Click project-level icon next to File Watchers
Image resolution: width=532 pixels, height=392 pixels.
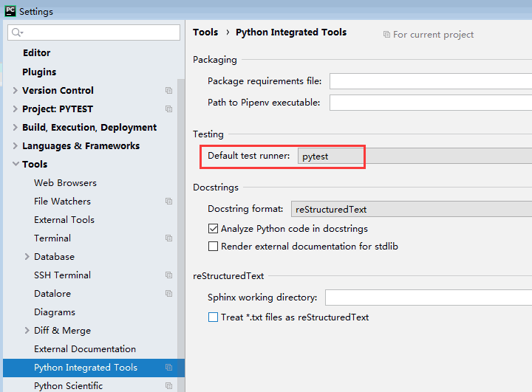168,201
